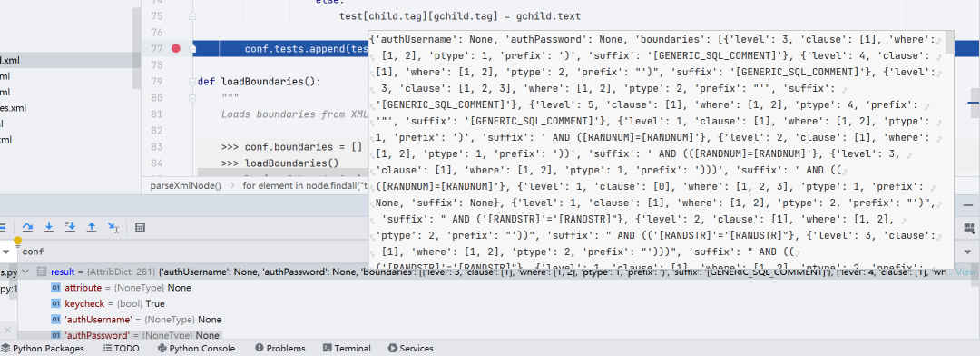Click the table icon beside result variable

point(42,272)
